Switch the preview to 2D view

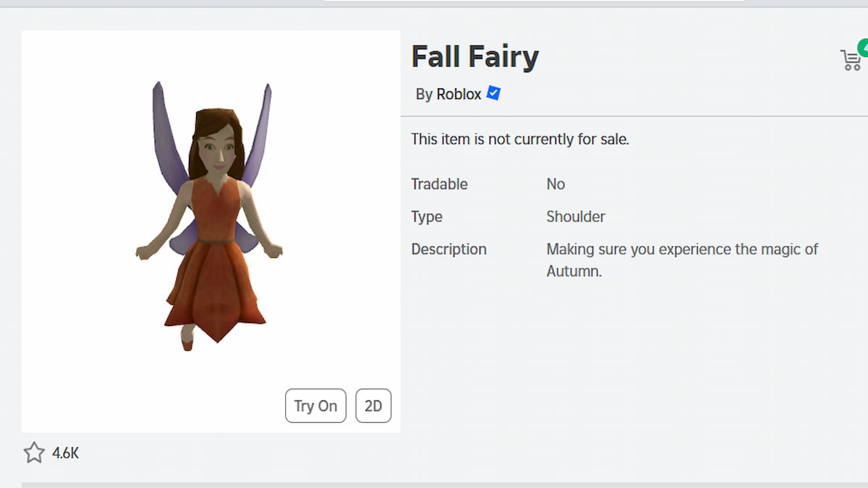(x=373, y=406)
